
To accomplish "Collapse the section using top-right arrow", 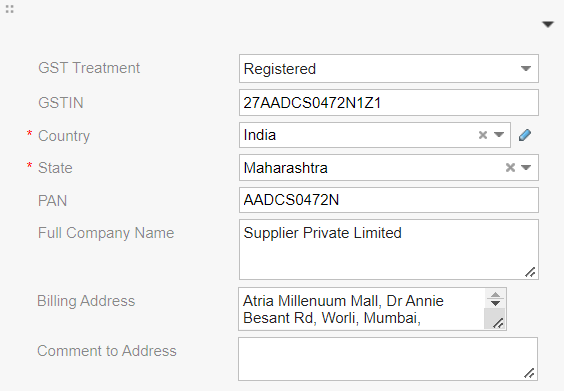I will 548,24.
